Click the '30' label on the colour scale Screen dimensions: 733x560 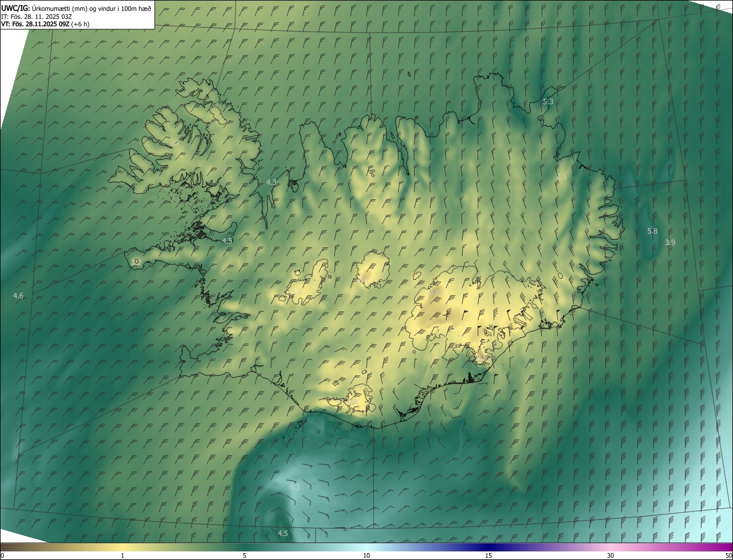point(610,556)
